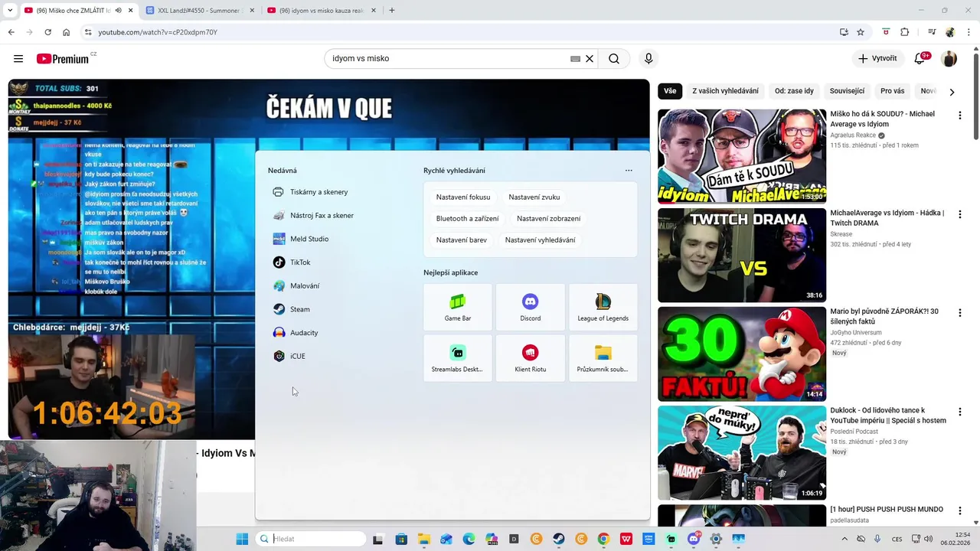Open the browser home page button
980x551 pixels.
click(67, 32)
